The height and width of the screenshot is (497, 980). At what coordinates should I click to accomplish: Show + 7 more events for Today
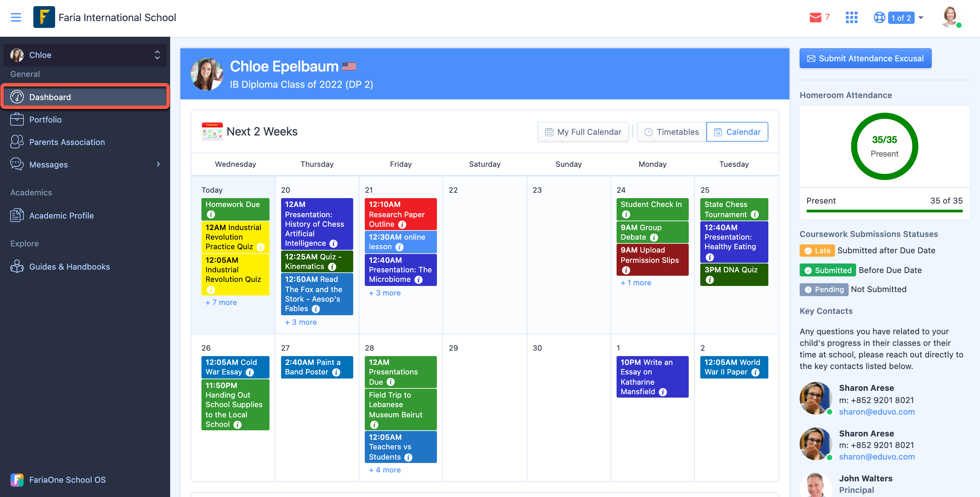(221, 302)
